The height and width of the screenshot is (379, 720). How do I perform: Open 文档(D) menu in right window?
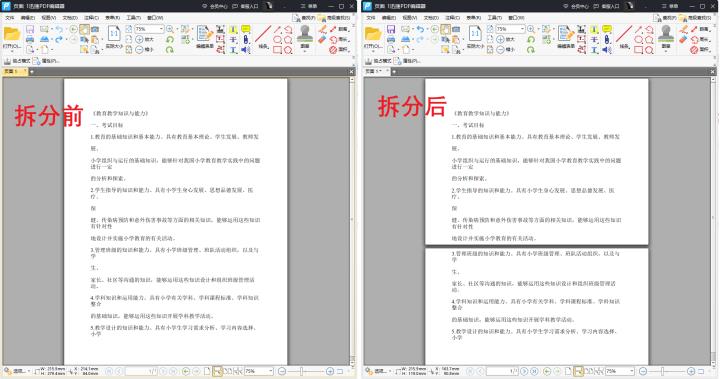(431, 17)
